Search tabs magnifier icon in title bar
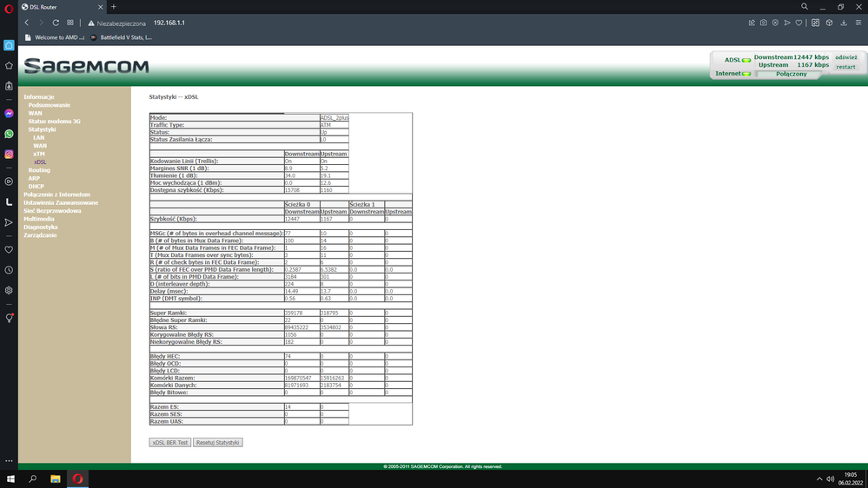This screenshot has width=868, height=488. 805,7
